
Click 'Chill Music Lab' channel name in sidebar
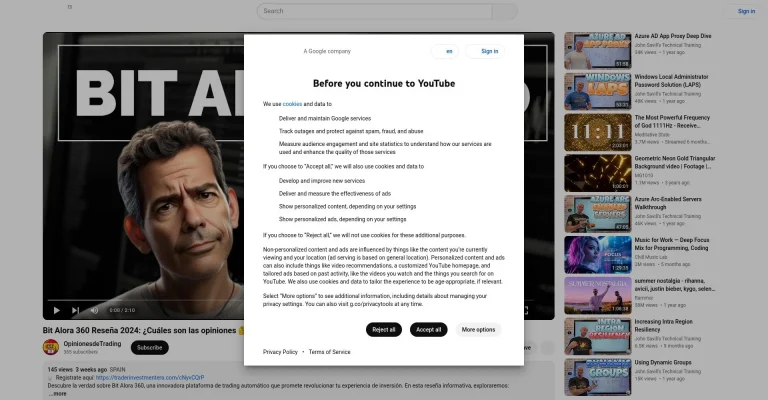(651, 257)
